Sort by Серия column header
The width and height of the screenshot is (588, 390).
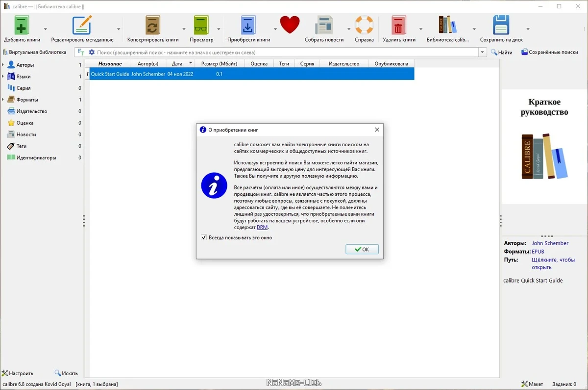(307, 63)
